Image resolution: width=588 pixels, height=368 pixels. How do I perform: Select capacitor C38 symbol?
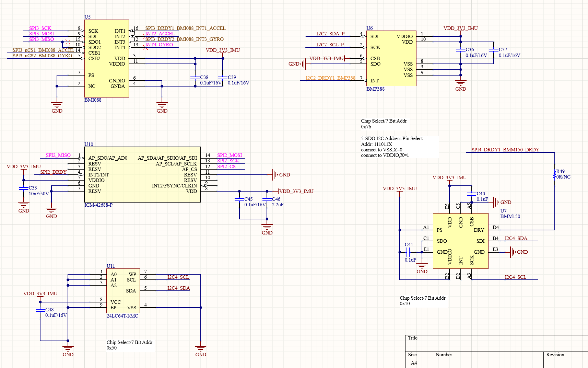195,78
